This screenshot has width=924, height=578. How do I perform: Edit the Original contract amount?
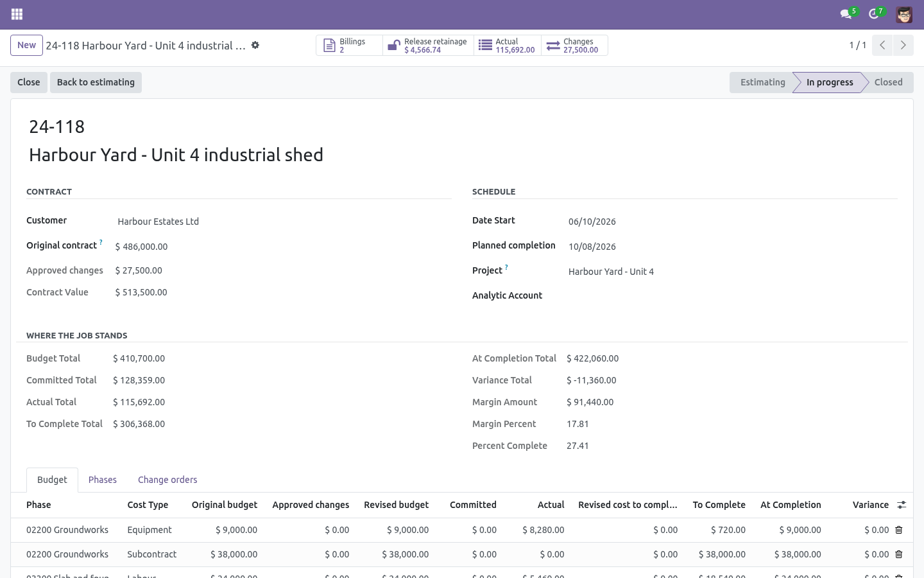click(x=283, y=247)
